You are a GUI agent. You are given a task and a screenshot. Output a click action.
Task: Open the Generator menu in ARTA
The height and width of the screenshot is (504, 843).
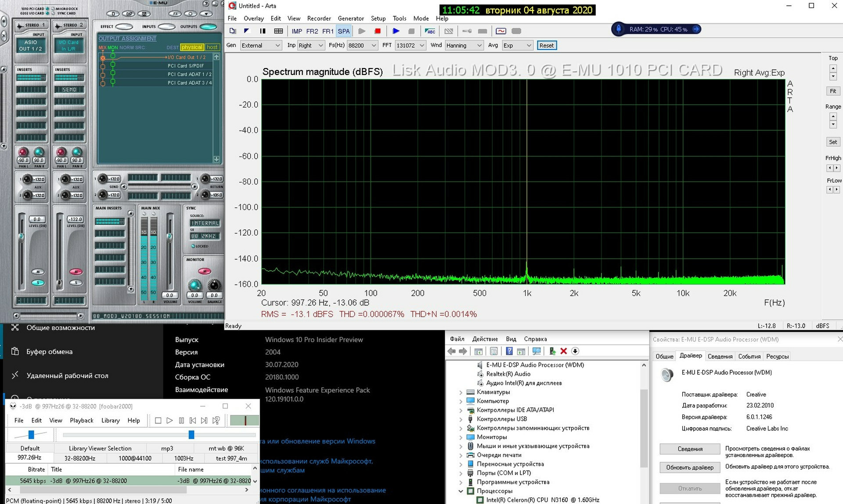[351, 18]
